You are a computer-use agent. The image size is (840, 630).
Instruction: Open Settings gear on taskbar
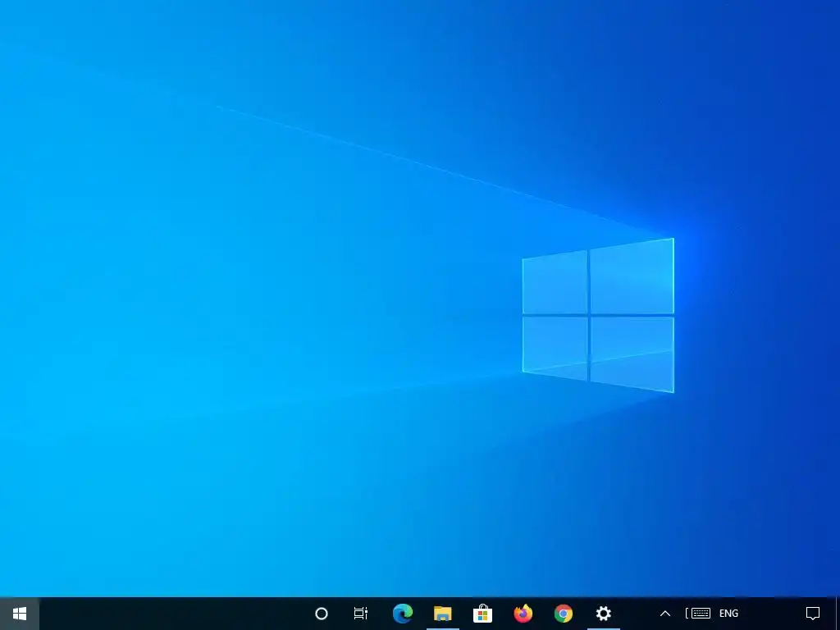click(x=603, y=614)
